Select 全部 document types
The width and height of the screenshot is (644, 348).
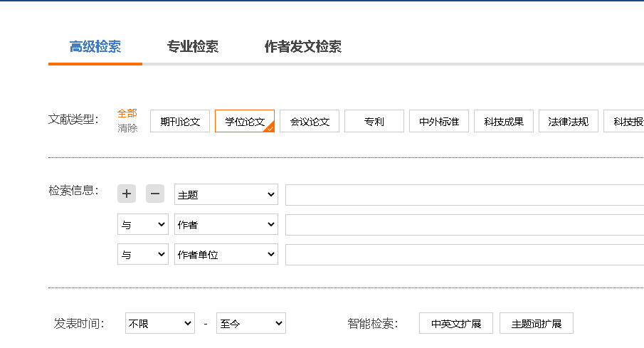127,113
